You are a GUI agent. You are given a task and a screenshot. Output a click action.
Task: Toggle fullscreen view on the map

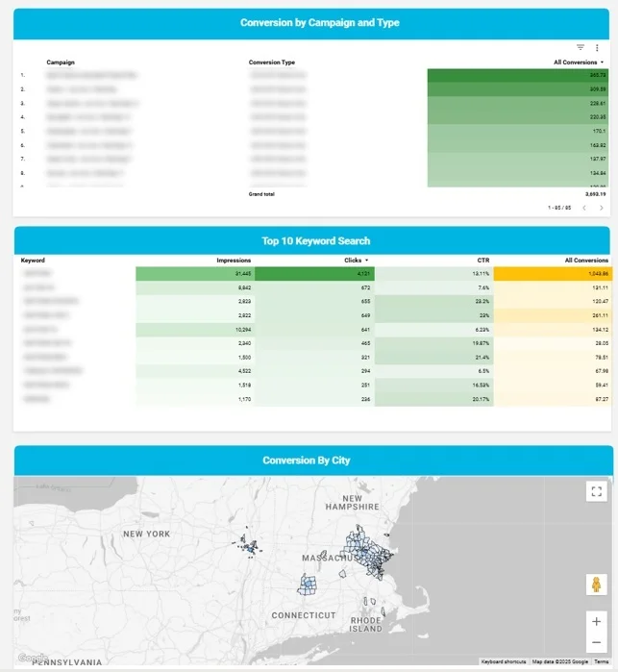(596, 491)
